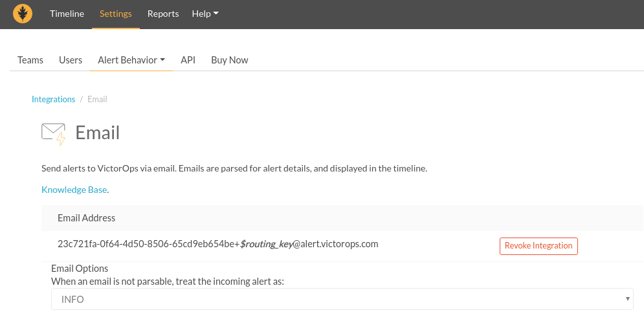Switch to the Teams tab
Image resolution: width=644 pixels, height=321 pixels.
[30, 60]
